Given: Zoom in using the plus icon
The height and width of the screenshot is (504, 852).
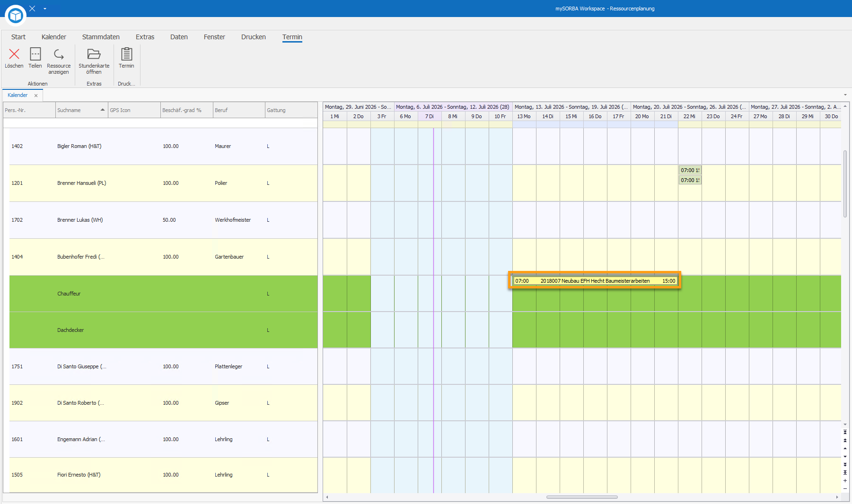Looking at the screenshot, I should coord(845,481).
